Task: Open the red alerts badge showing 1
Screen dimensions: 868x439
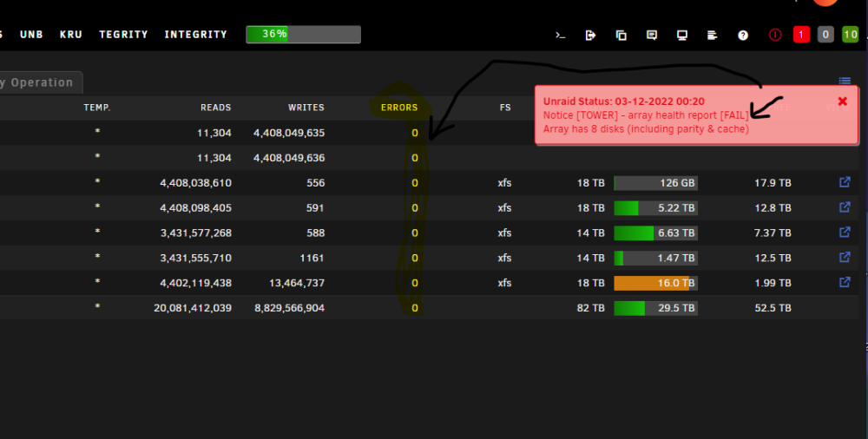Action: pos(801,35)
